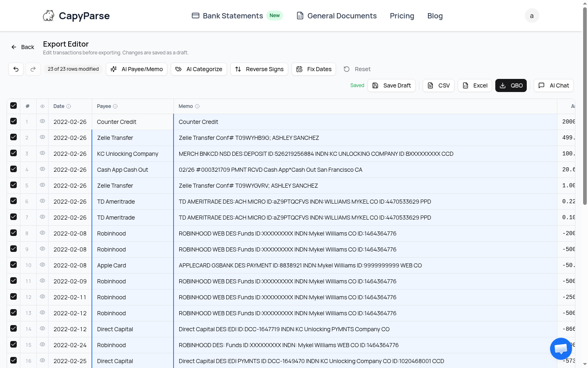Export transactions as QBO
This screenshot has width=588, height=368.
tap(511, 85)
